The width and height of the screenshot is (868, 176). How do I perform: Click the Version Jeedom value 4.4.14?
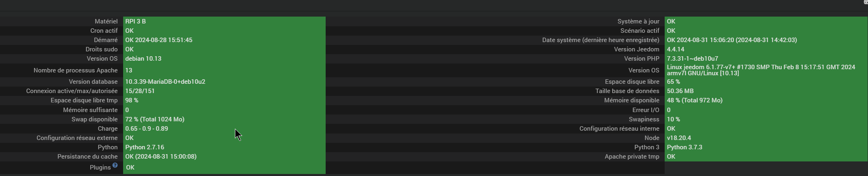(x=676, y=49)
